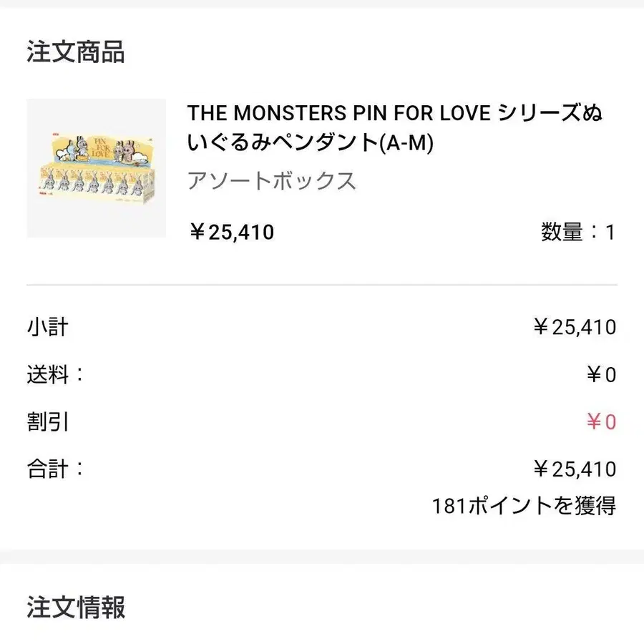
Task: Select the アソートボックス variant text
Action: point(272,181)
